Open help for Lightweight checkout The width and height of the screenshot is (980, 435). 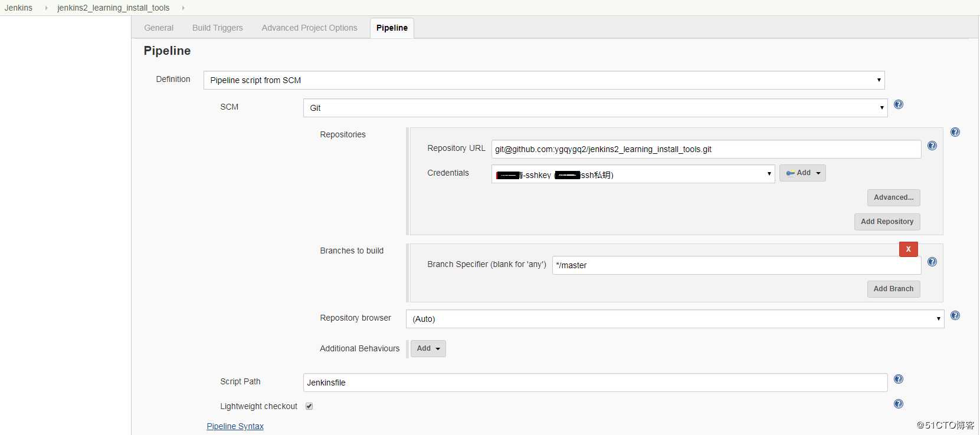tap(898, 404)
